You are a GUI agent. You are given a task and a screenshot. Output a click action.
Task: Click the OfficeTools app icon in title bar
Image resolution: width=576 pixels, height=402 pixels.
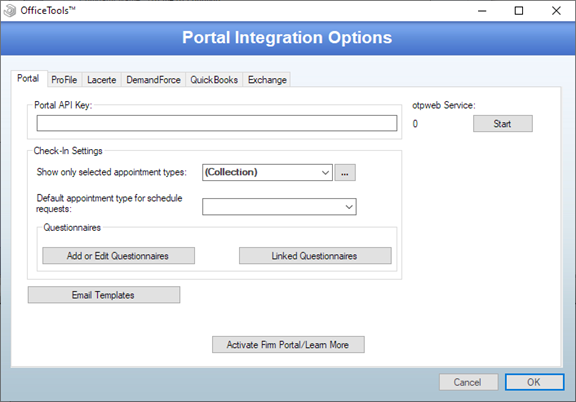tap(10, 10)
